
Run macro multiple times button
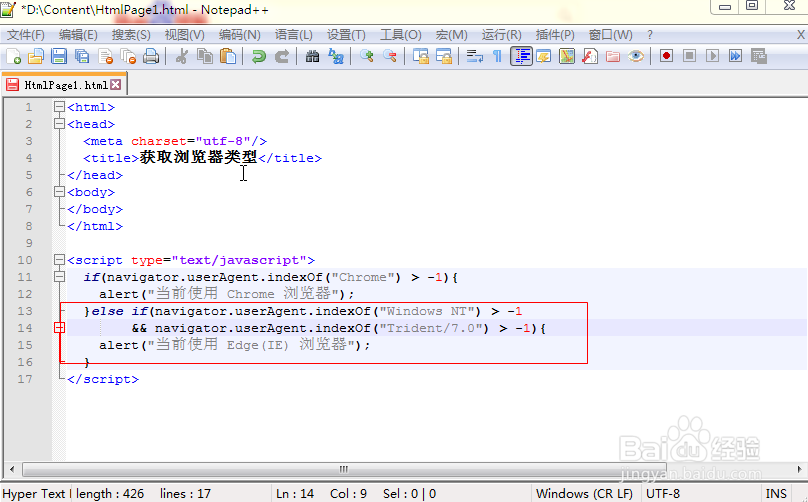[x=735, y=56]
